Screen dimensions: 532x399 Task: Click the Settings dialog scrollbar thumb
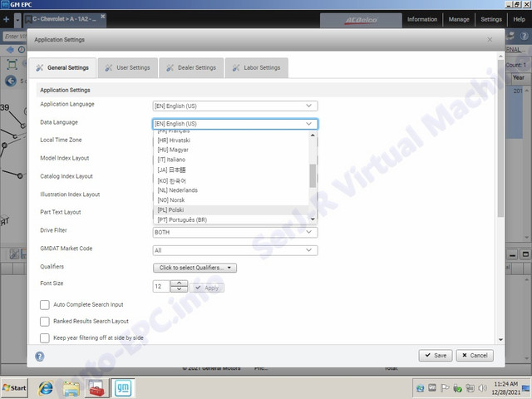point(500,139)
